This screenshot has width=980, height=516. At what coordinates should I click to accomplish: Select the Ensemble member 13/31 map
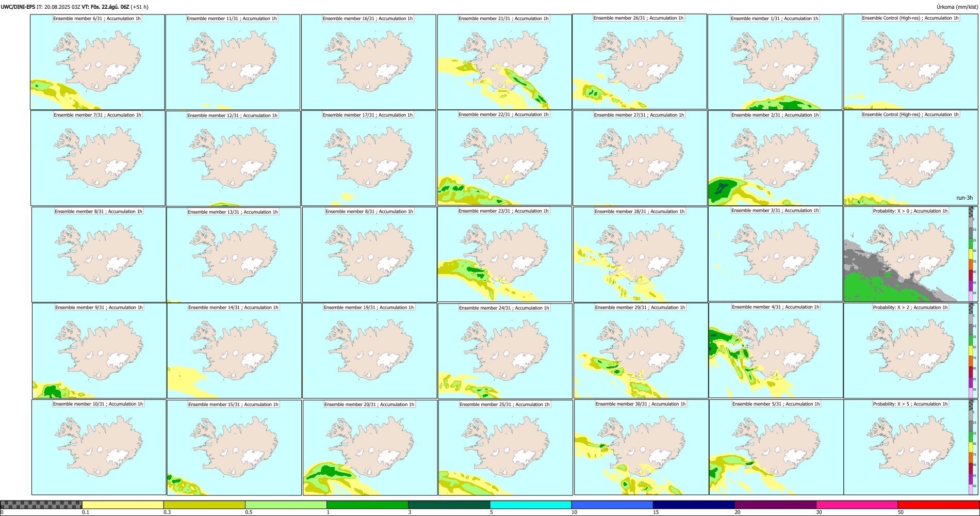click(234, 255)
